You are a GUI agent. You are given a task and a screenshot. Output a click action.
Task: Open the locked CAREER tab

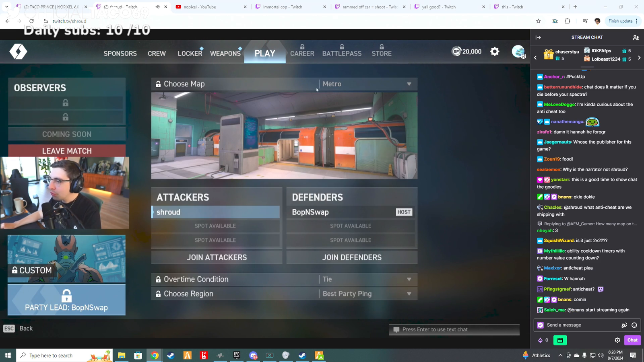pos(302,51)
